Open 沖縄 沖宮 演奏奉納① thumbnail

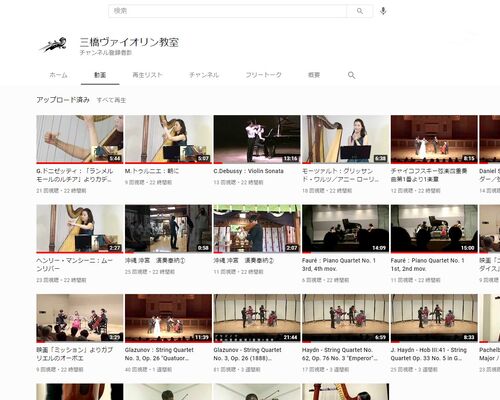pos(168,229)
